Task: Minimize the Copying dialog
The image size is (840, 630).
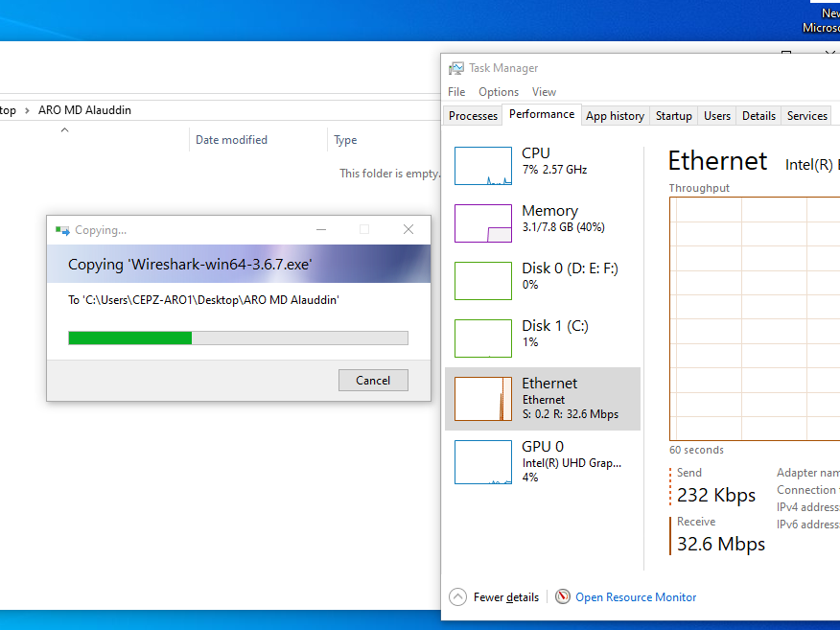Action: [x=321, y=229]
